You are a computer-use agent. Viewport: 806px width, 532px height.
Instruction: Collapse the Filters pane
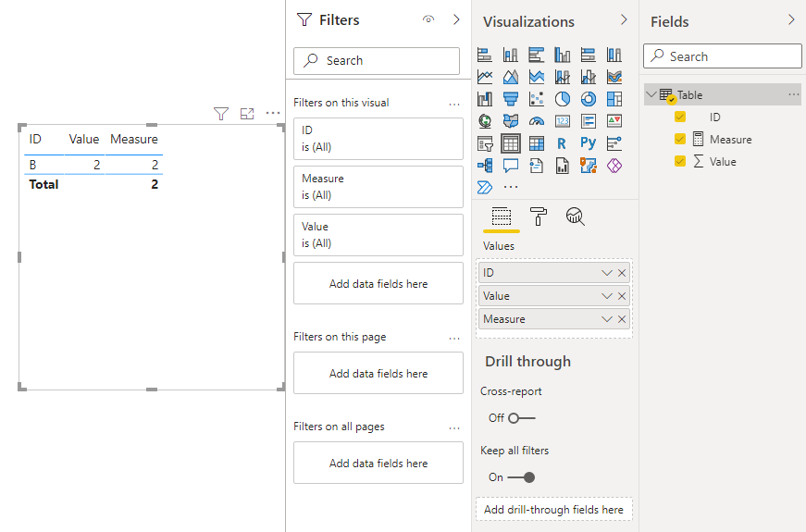click(456, 19)
